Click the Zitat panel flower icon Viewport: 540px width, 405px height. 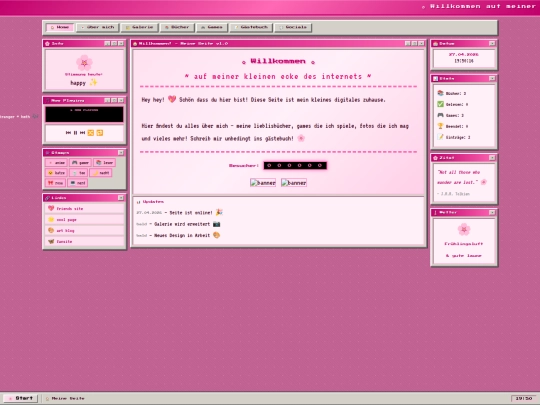pos(435,158)
